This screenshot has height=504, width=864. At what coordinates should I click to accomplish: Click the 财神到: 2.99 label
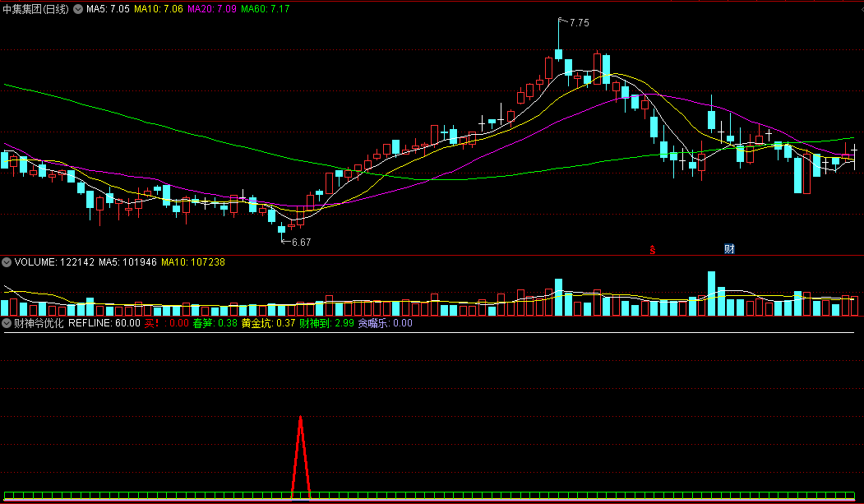pyautogui.click(x=326, y=323)
